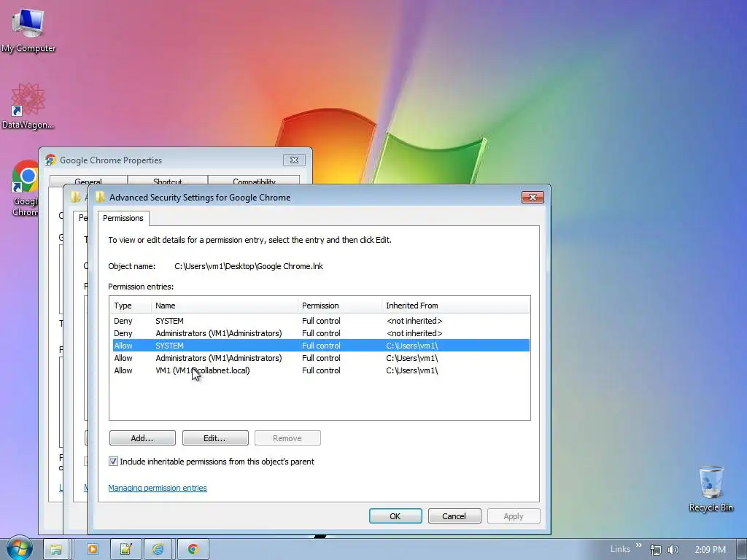The width and height of the screenshot is (747, 560).
Task: Click the taskbar clock showing 2:09 PM
Action: (x=710, y=550)
